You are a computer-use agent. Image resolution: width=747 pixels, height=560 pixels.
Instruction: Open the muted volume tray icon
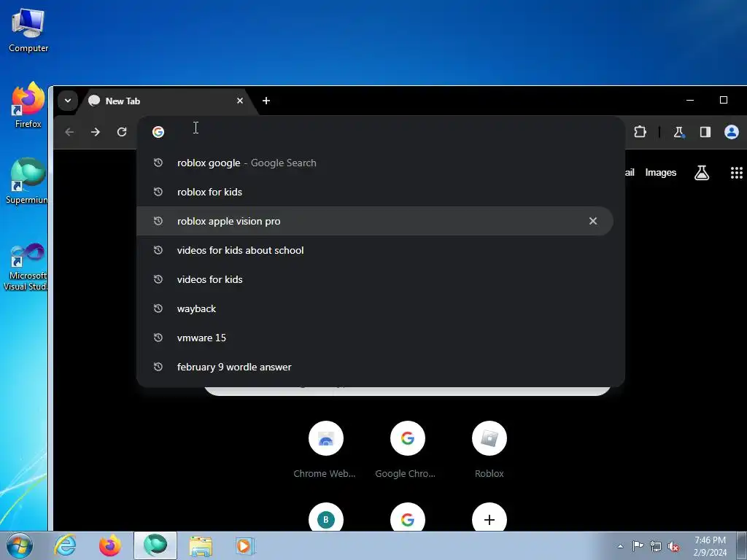click(673, 546)
